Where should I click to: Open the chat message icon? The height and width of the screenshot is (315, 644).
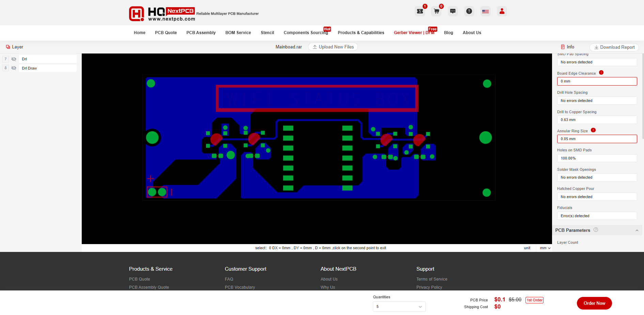tap(453, 11)
